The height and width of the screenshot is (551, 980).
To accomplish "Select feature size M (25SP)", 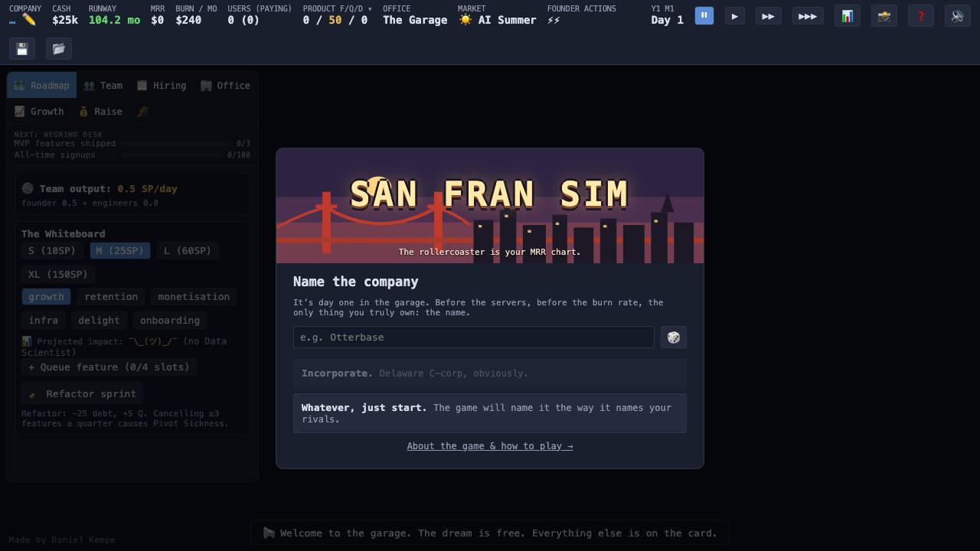I will tap(120, 251).
